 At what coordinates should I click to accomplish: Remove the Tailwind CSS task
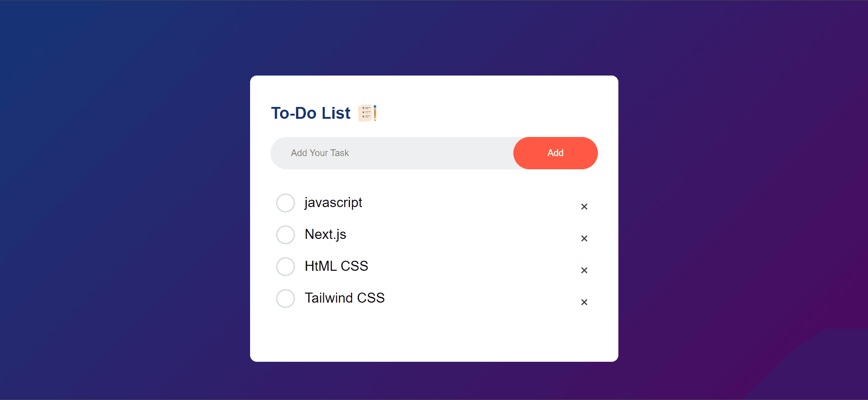584,302
